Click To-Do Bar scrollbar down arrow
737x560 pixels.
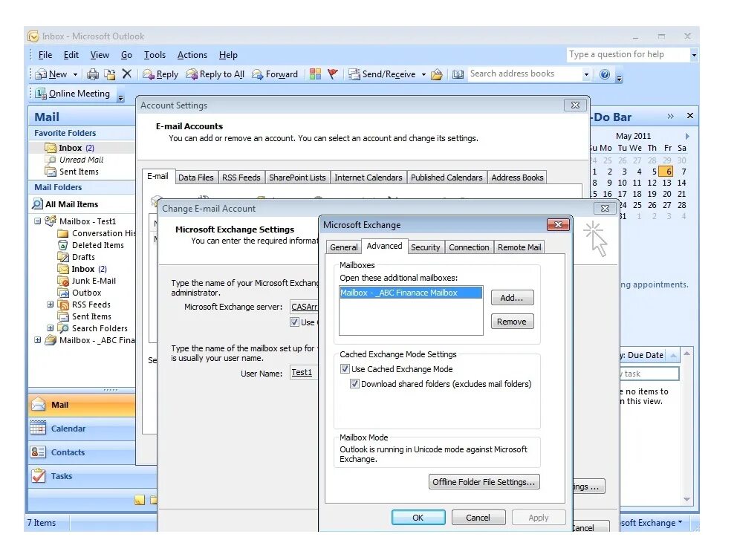coord(686,499)
